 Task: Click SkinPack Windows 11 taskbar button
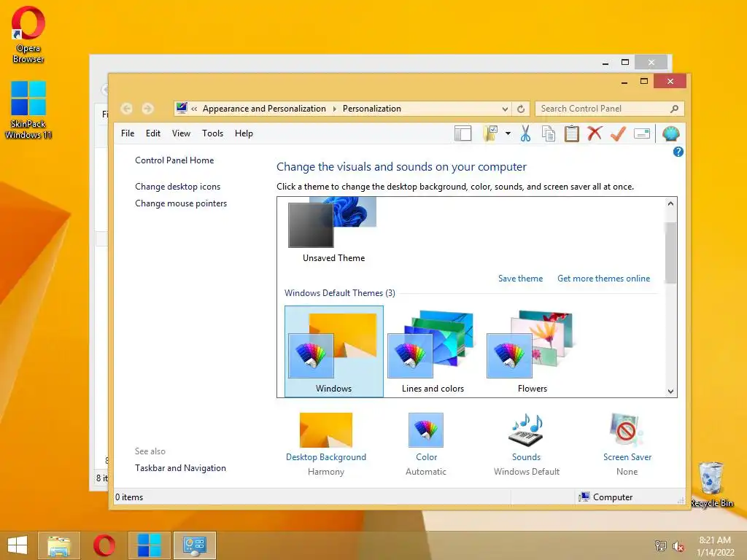click(149, 545)
